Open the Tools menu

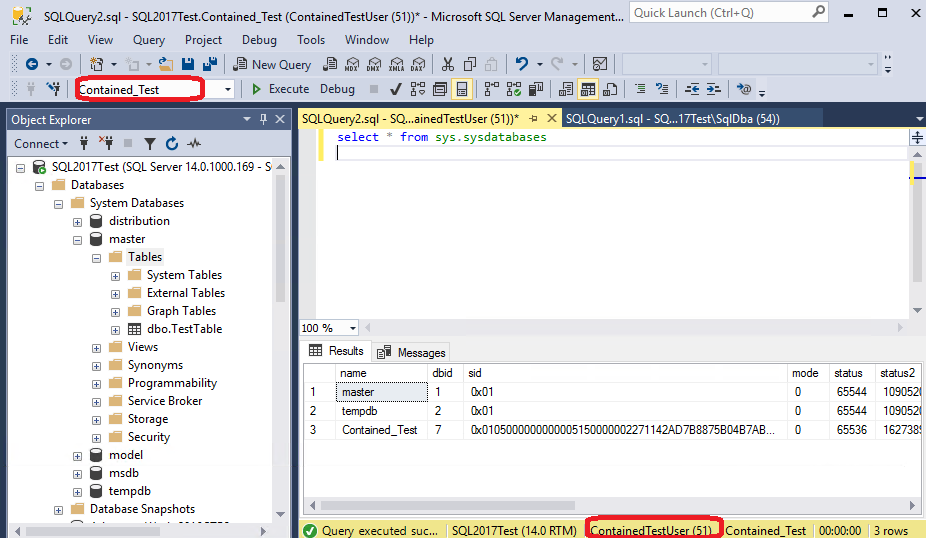coord(311,40)
